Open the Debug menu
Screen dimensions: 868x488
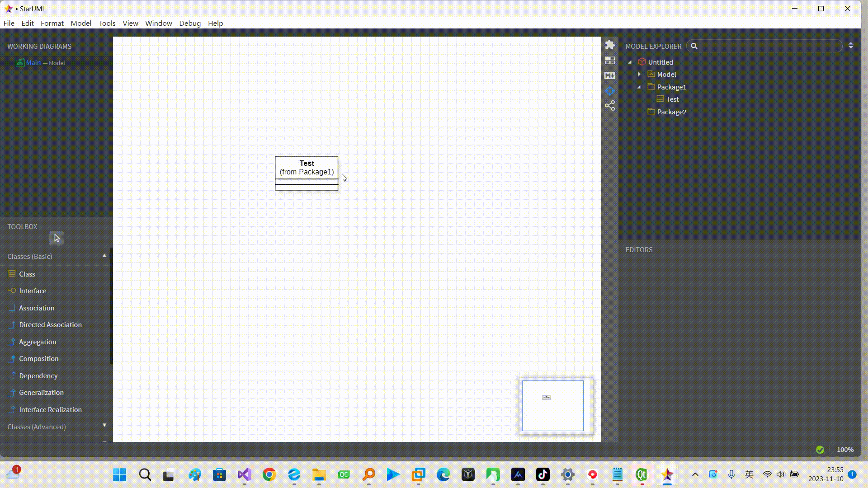tap(190, 23)
